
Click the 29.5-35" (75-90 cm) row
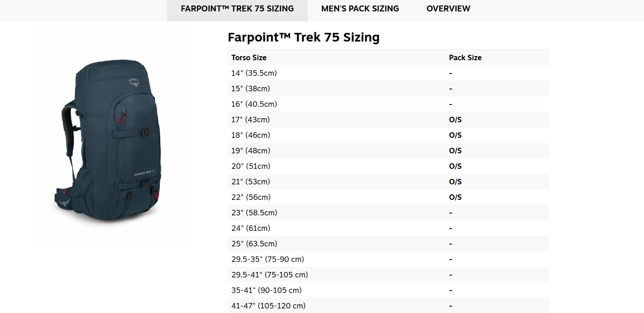(267, 259)
